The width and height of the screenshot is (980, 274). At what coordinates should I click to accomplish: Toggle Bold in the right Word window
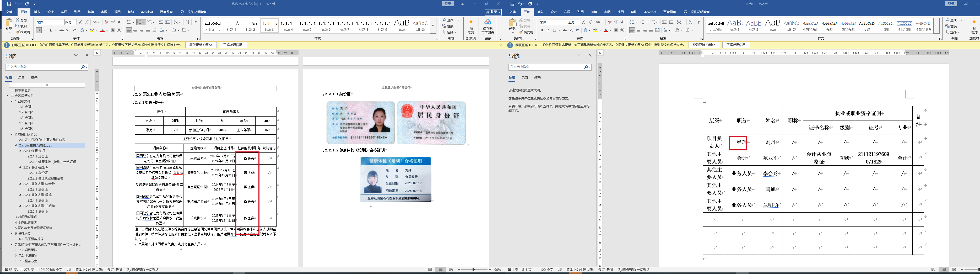tap(542, 30)
